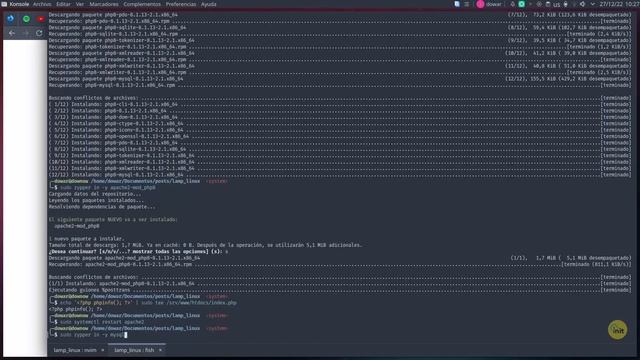
Task: Open the Marcadores menu
Action: click(104, 4)
